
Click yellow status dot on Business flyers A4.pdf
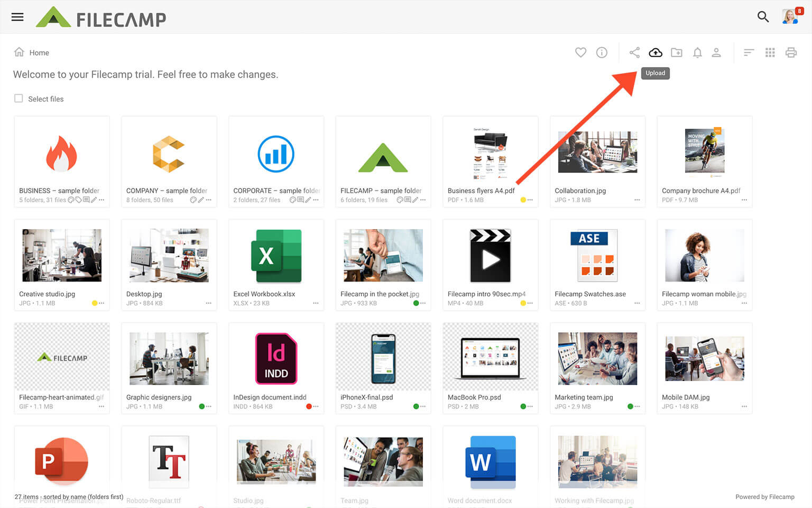pos(523,200)
